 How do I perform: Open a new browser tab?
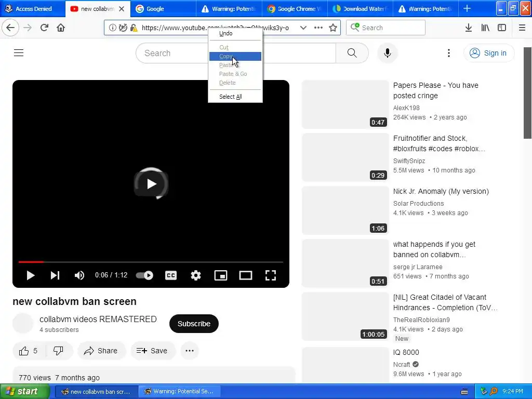(x=467, y=8)
